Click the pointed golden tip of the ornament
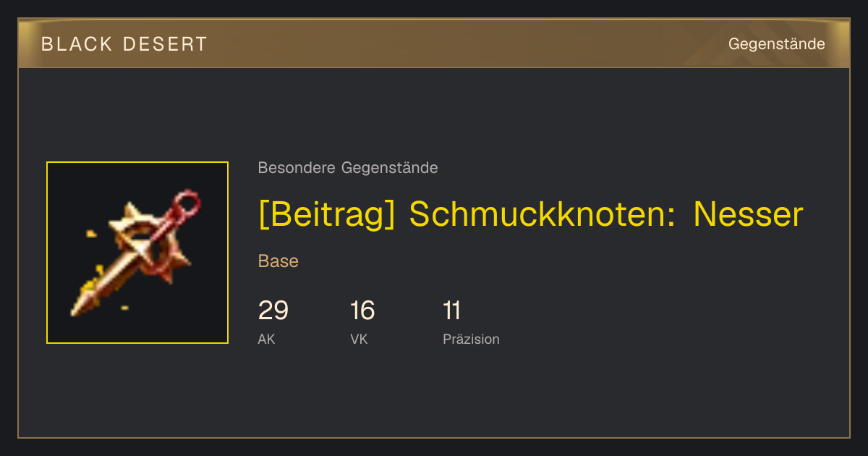868x456 pixels. [81, 306]
